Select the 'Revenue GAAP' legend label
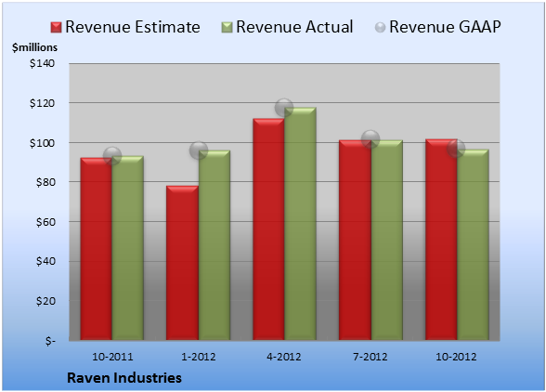The width and height of the screenshot is (546, 392). [445, 27]
